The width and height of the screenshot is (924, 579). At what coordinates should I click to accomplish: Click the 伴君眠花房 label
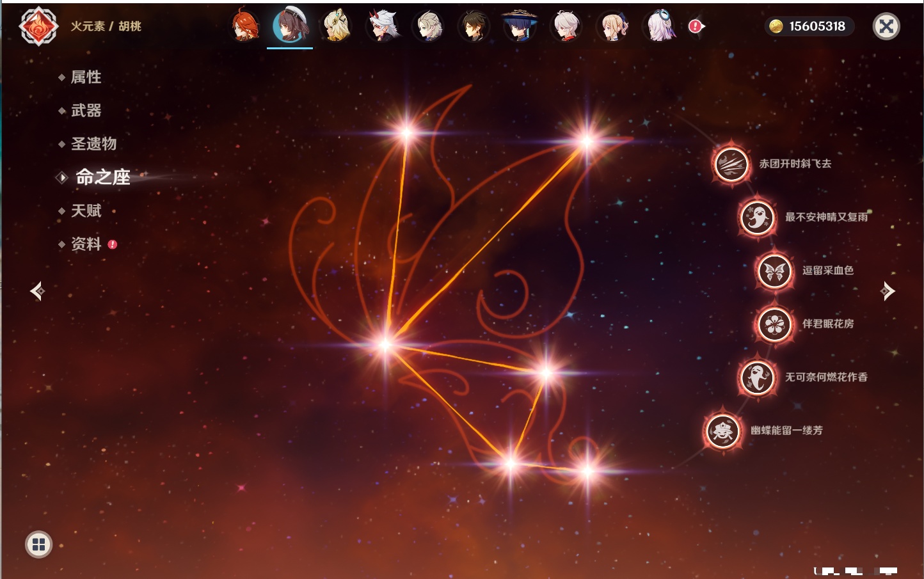click(828, 324)
